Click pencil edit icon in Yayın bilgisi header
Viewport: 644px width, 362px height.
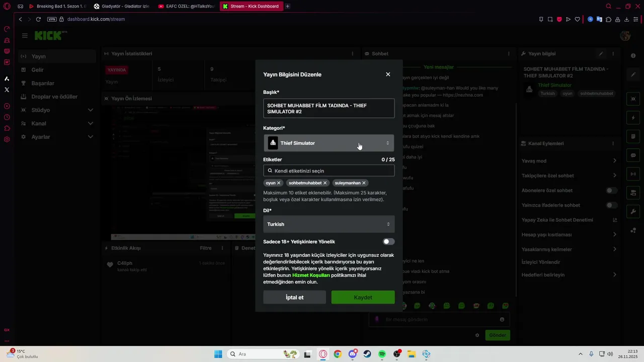click(x=601, y=54)
